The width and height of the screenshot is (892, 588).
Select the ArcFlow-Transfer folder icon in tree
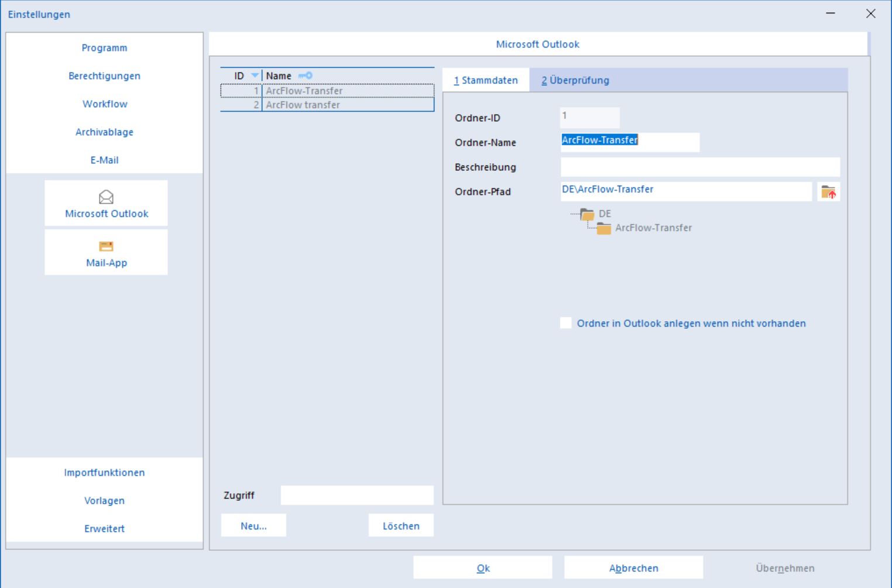(603, 228)
